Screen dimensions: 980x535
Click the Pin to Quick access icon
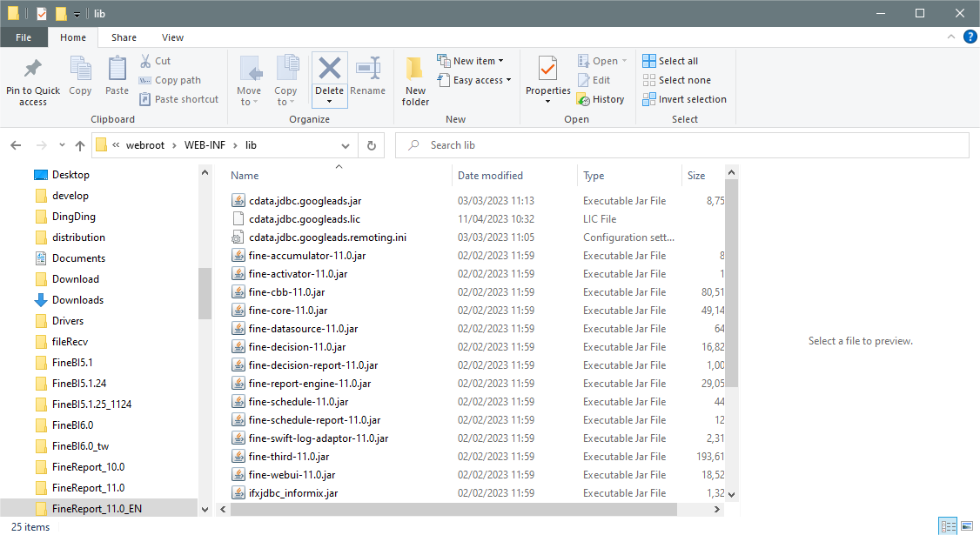tap(32, 69)
